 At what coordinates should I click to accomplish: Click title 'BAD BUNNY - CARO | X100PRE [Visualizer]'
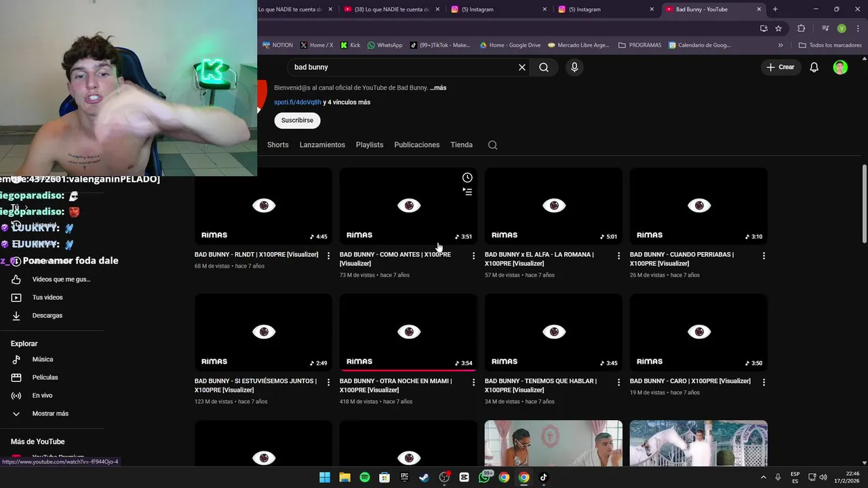point(690,381)
